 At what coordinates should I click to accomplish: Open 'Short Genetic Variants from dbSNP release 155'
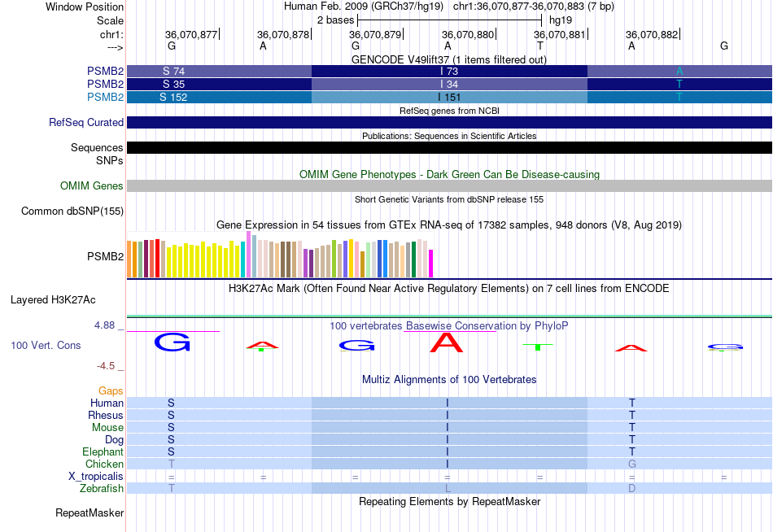coord(449,199)
